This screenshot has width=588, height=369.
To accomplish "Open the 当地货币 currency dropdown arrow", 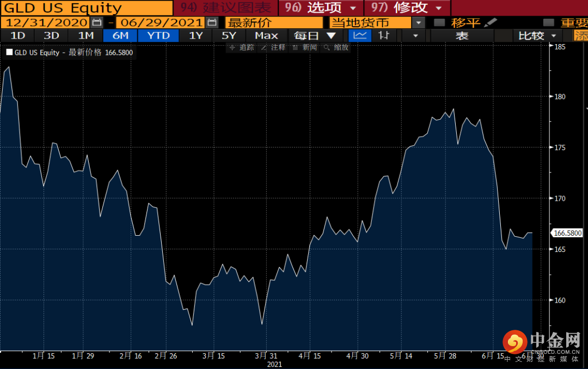I will pos(419,23).
